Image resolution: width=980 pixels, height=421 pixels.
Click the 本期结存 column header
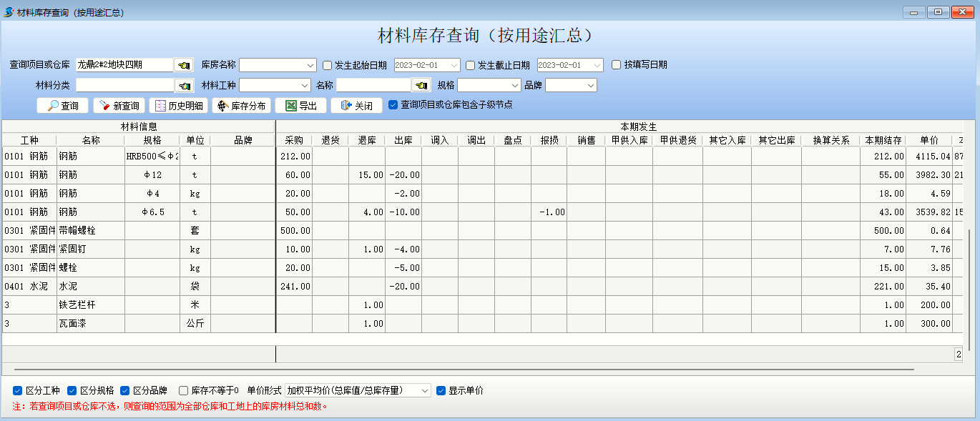[x=883, y=140]
